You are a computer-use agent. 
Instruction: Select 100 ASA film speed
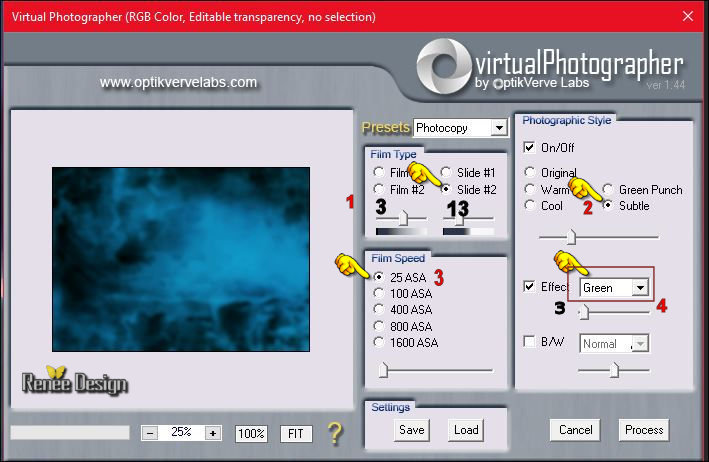point(379,293)
